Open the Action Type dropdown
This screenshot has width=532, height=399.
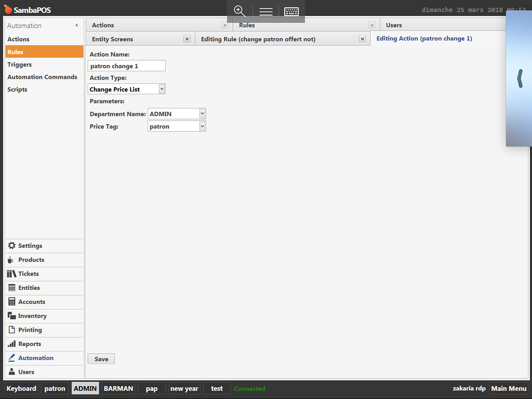[x=161, y=88]
